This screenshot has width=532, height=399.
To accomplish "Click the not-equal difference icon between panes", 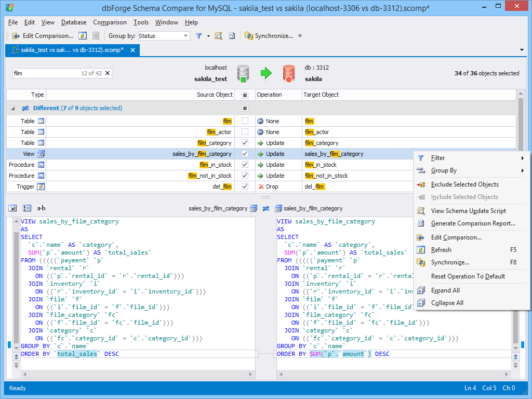I will tap(266, 208).
